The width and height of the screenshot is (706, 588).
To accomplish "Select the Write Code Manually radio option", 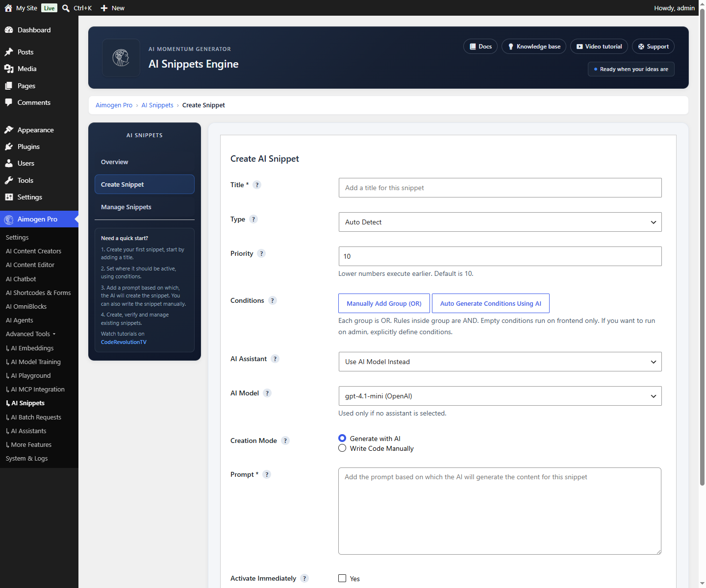I will click(x=342, y=448).
